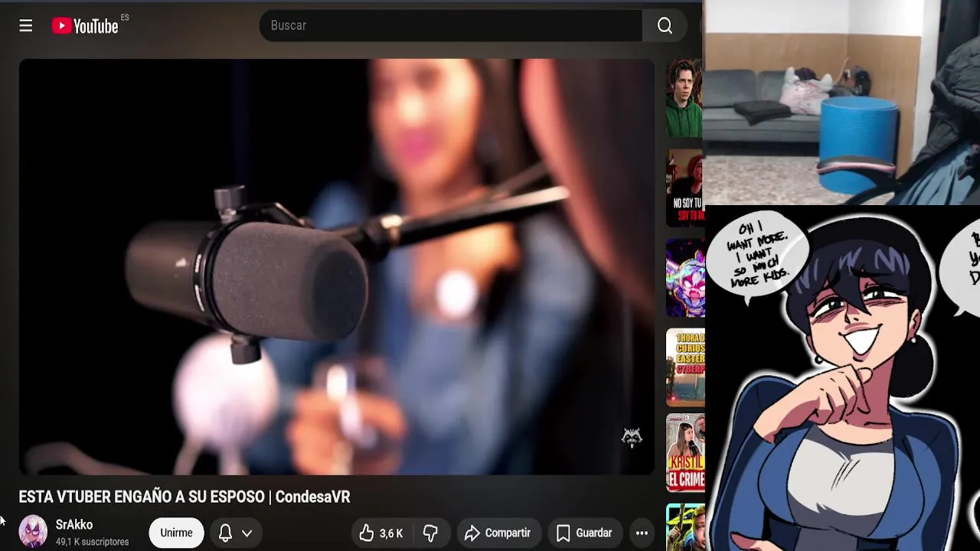Like the video with thumbs up
Viewport: 980px width, 551px height.
pyautogui.click(x=381, y=533)
